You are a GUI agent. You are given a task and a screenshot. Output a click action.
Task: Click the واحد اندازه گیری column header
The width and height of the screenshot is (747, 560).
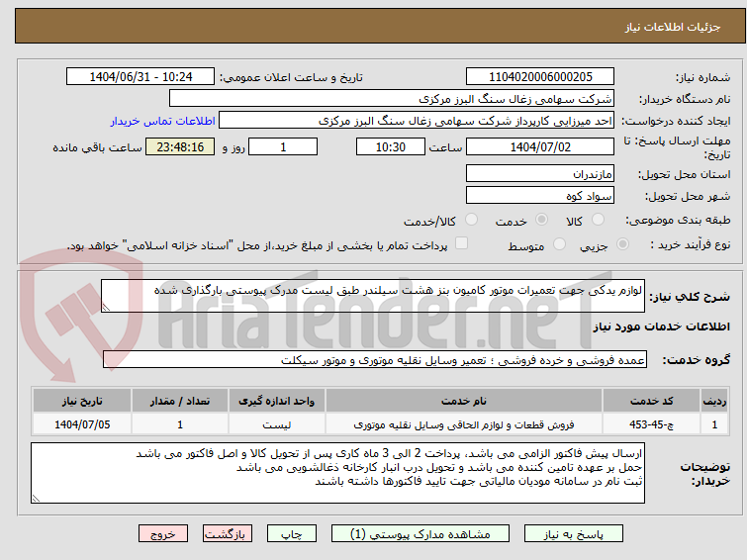277,401
